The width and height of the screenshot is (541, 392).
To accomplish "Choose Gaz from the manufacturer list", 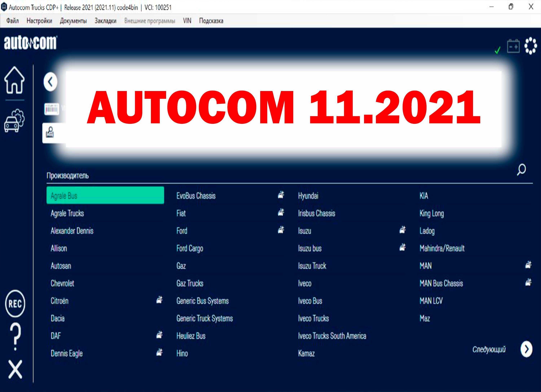I will tap(181, 266).
